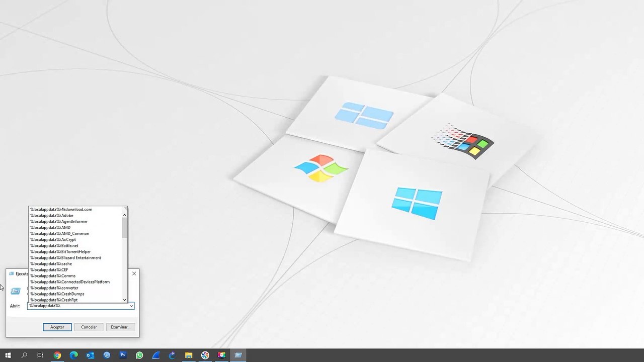Open the Windows Start menu
Image resolution: width=644 pixels, height=362 pixels.
tap(8, 355)
